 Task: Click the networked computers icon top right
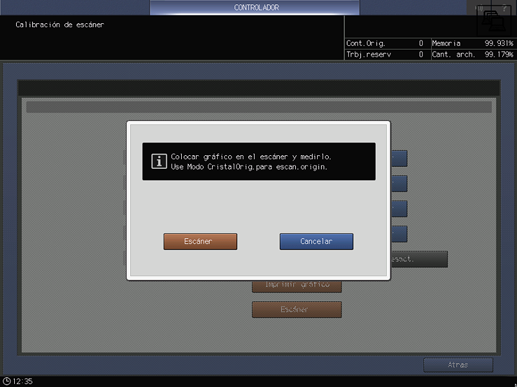tap(494, 21)
